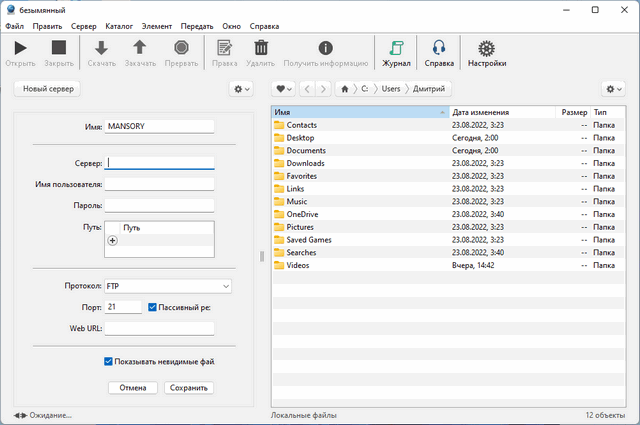
Task: Click into the Имя пользователя field
Action: coord(159,184)
